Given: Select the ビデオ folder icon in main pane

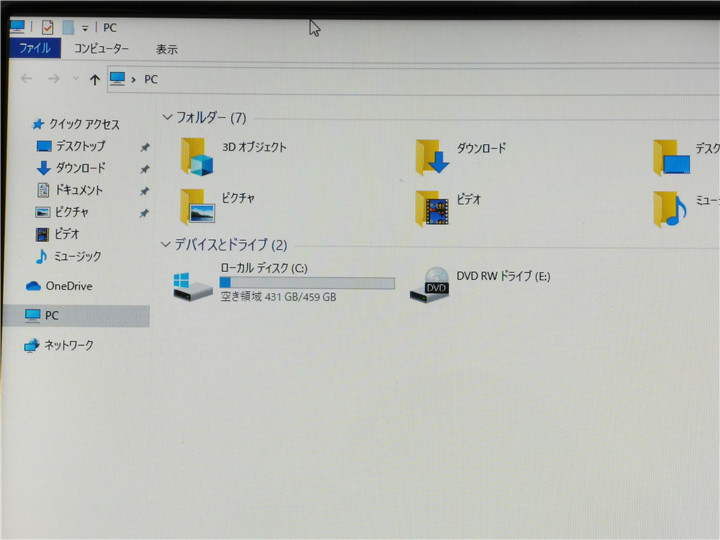Looking at the screenshot, I should [x=432, y=208].
